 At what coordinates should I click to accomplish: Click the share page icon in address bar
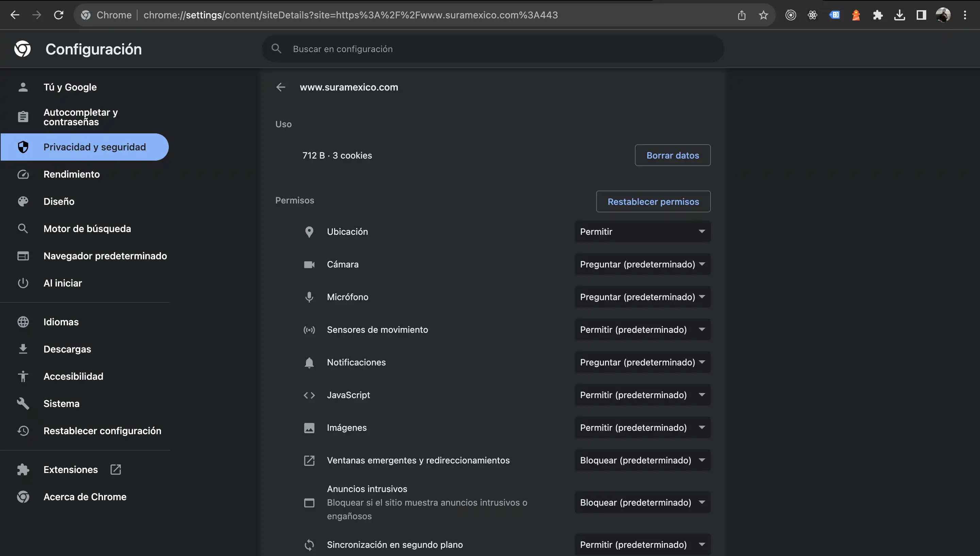(x=741, y=15)
